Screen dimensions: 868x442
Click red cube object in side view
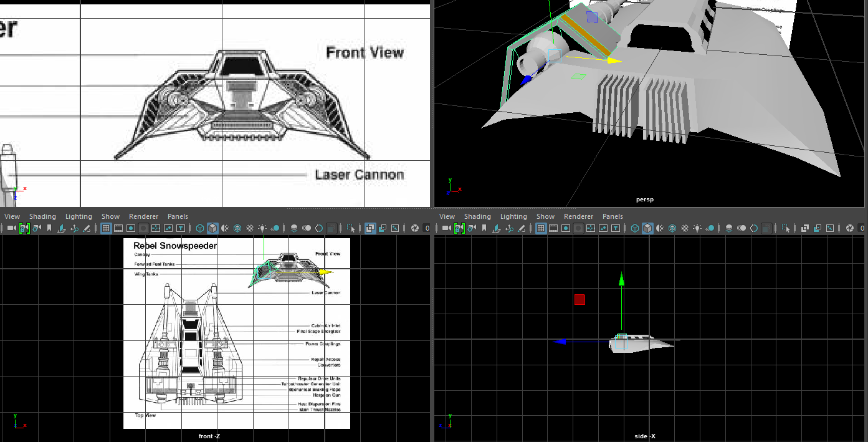(579, 300)
